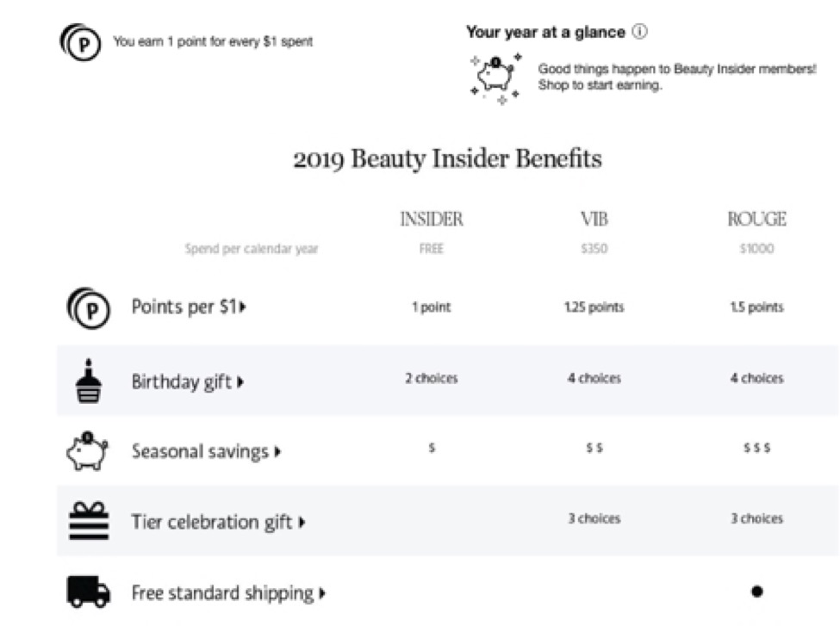The image size is (840, 626).
Task: Open the info icon next to Your year at a glance
Action: [639, 32]
